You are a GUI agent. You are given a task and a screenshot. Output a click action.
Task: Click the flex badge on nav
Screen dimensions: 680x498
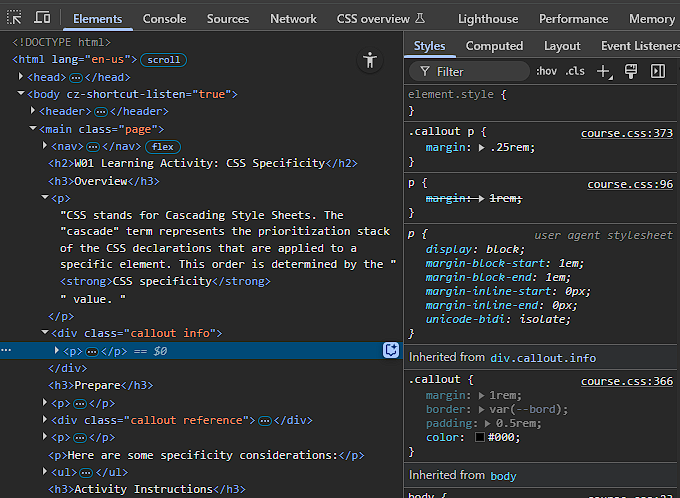(x=163, y=147)
